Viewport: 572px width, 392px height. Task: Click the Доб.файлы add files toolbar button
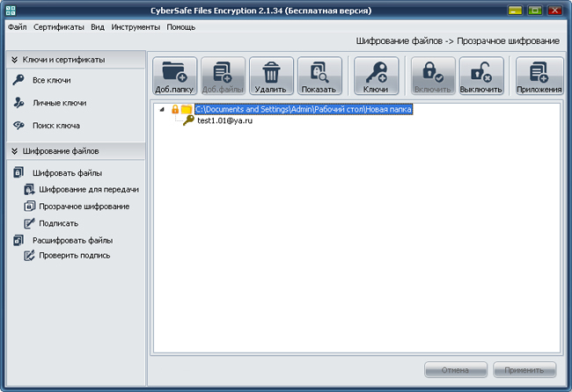click(x=223, y=76)
